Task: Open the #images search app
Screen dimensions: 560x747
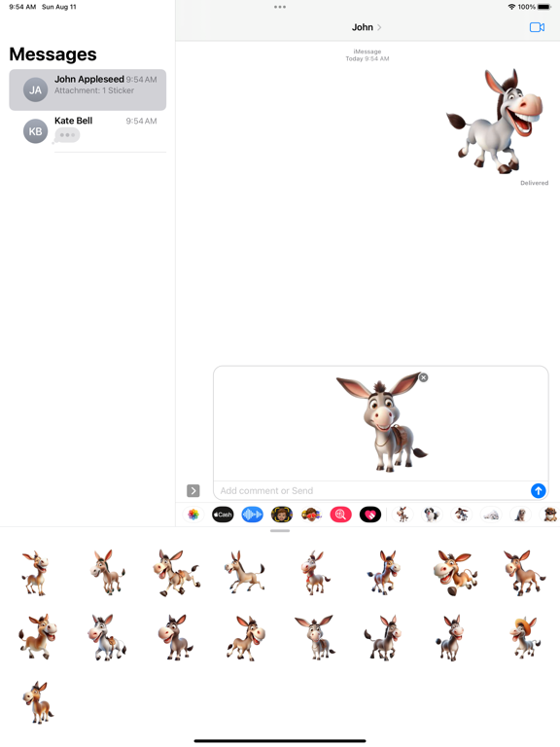Action: [341, 515]
